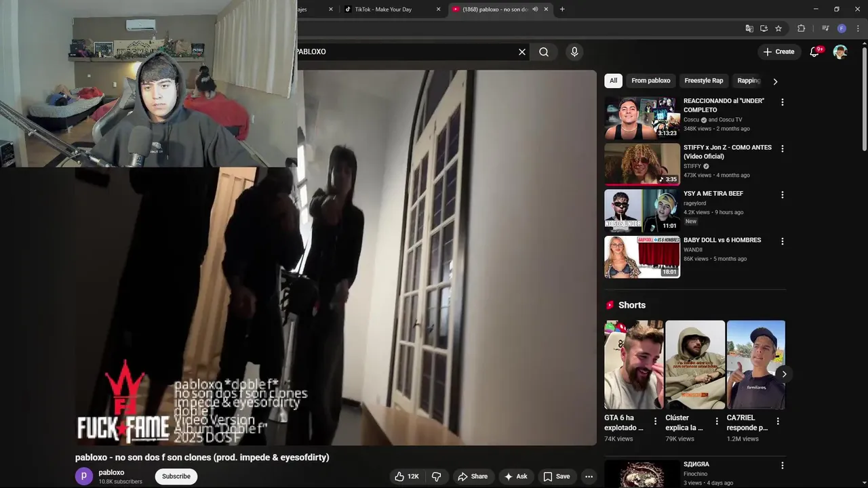Viewport: 868px width, 488px height.
Task: Open options menu for YSY A ME TIRA BEEF
Action: pyautogui.click(x=782, y=195)
